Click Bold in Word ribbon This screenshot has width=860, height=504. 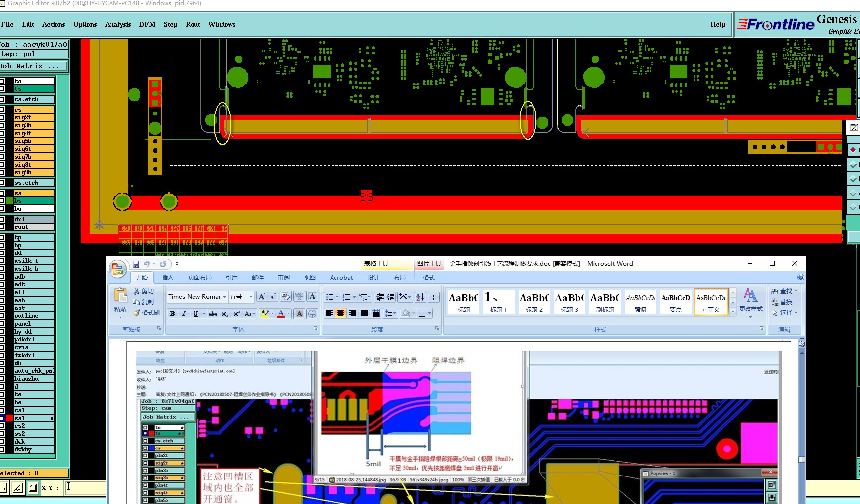(172, 314)
